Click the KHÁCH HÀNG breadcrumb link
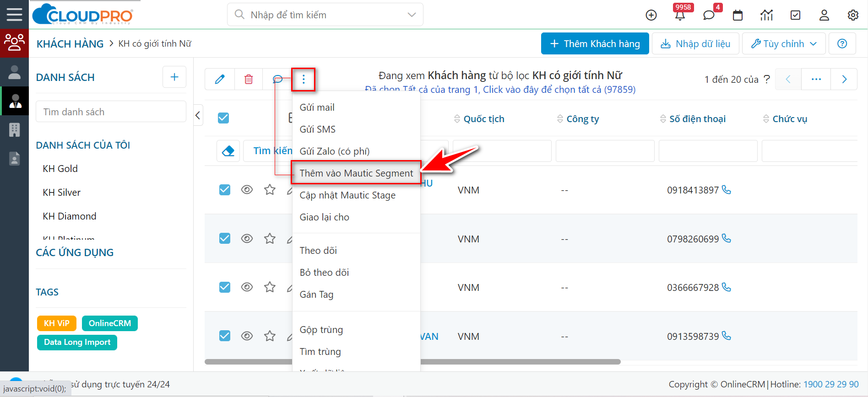Viewport: 868px width, 397px height. (x=70, y=44)
